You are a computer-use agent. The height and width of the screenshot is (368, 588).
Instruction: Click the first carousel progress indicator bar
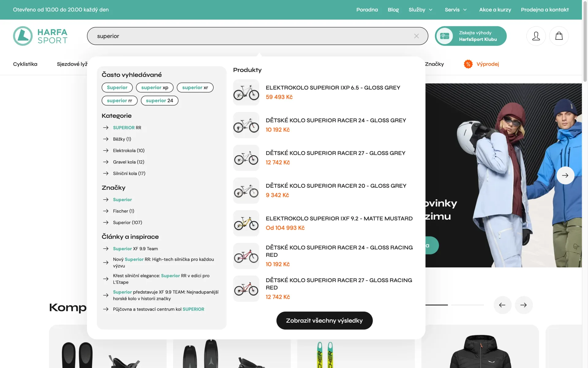click(x=436, y=305)
